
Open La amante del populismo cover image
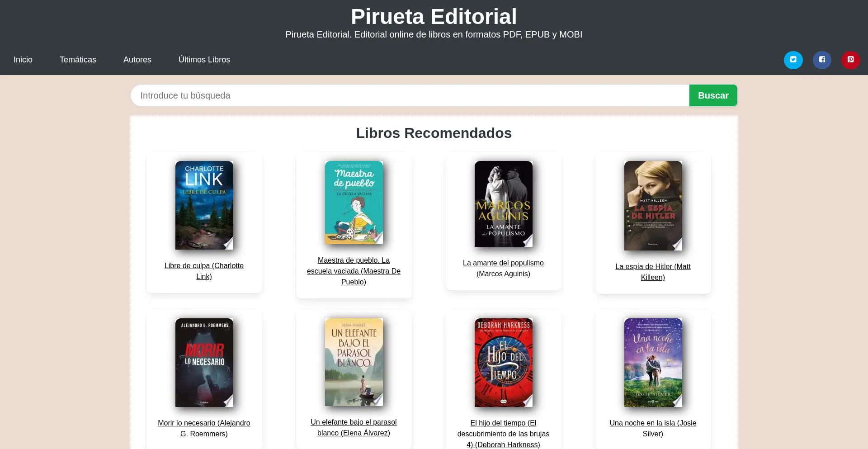click(x=504, y=204)
